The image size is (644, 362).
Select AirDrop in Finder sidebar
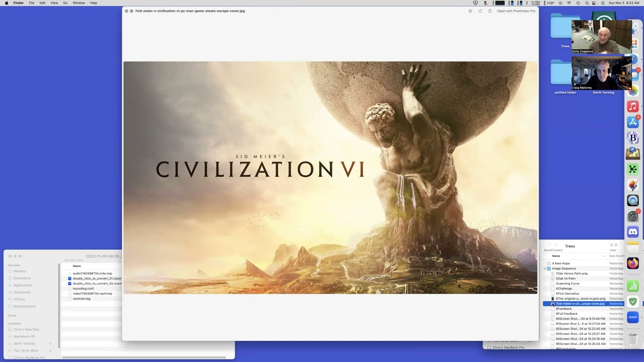point(19,299)
